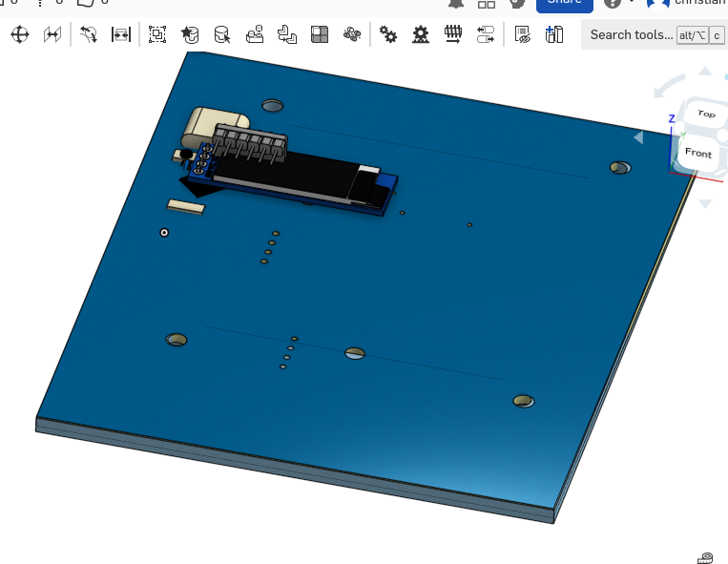The width and height of the screenshot is (728, 564).
Task: Select the black OLED display module
Action: pos(288,178)
